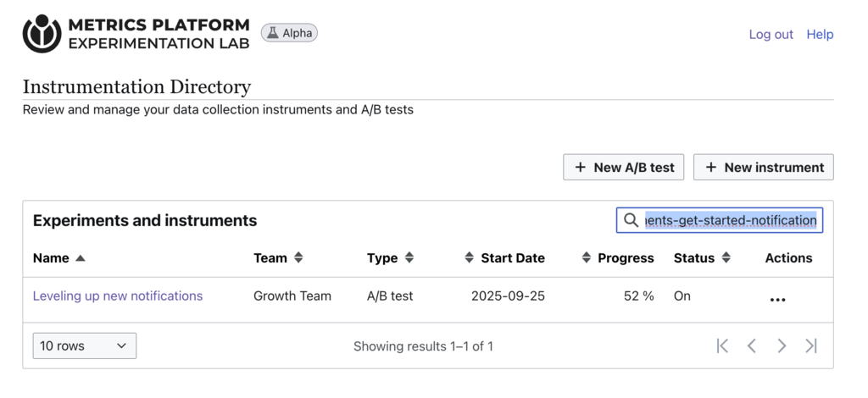Sort the table by Start Date
868x398 pixels.
[x=504, y=258]
